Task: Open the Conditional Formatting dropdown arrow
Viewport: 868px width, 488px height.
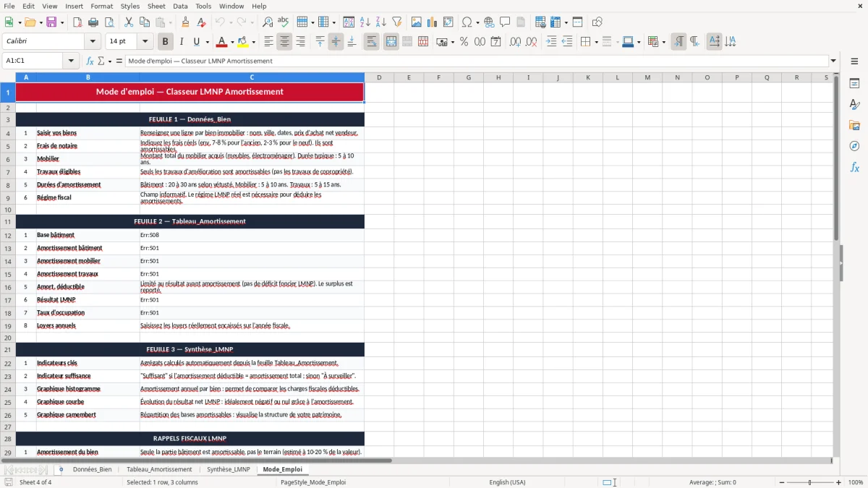Action: [x=663, y=42]
